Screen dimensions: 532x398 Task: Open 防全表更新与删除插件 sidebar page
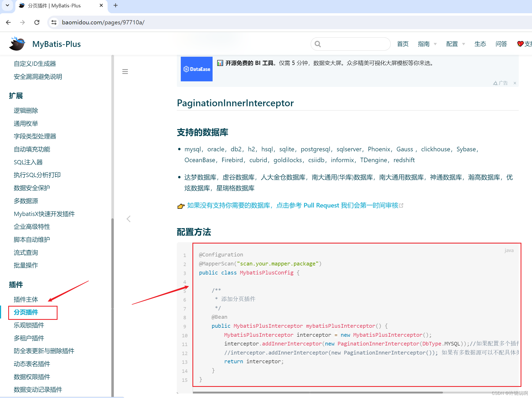[44, 351]
